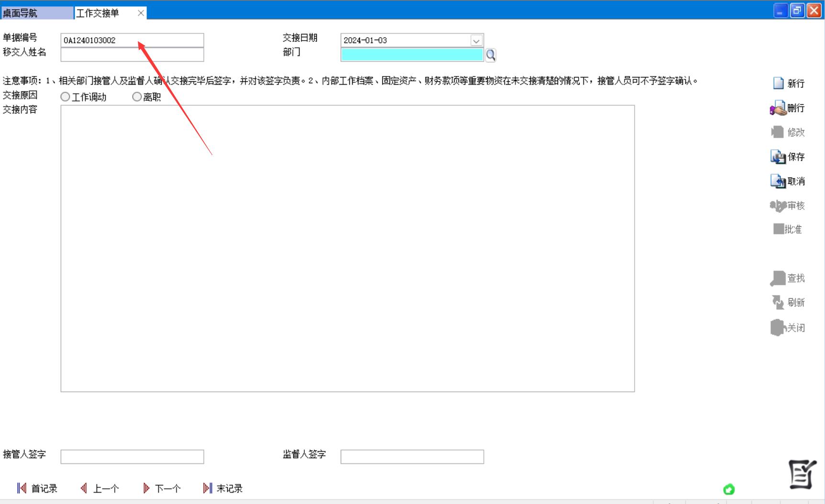Click the department search magnifier icon
Image resolution: width=825 pixels, height=504 pixels.
491,55
